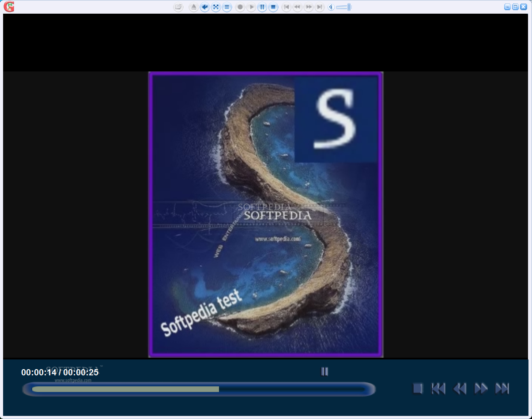The height and width of the screenshot is (419, 532).
Task: Click the video frame showing Softpedia test
Action: [x=266, y=214]
